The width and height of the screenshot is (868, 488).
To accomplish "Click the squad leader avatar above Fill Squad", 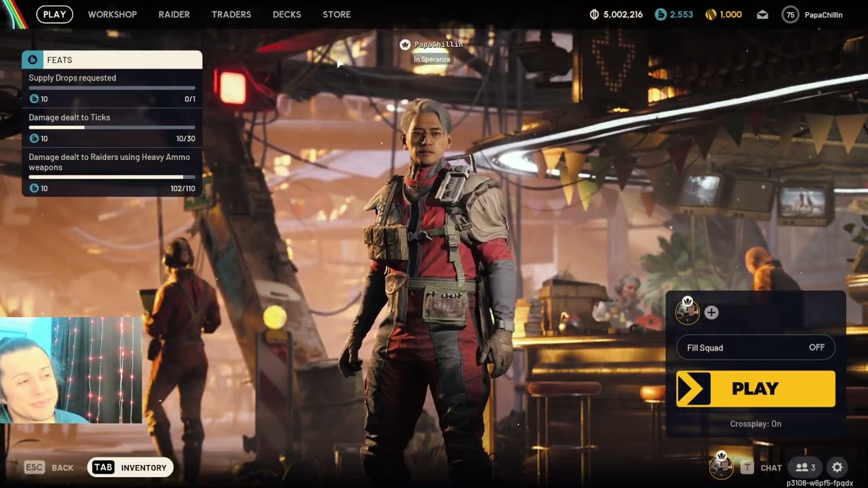I will 688,311.
